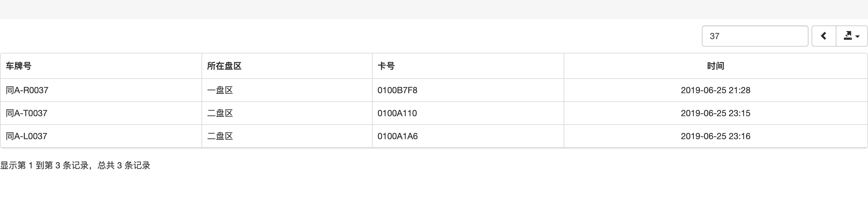
Task: Click the 车牌号 column header
Action: tap(19, 66)
